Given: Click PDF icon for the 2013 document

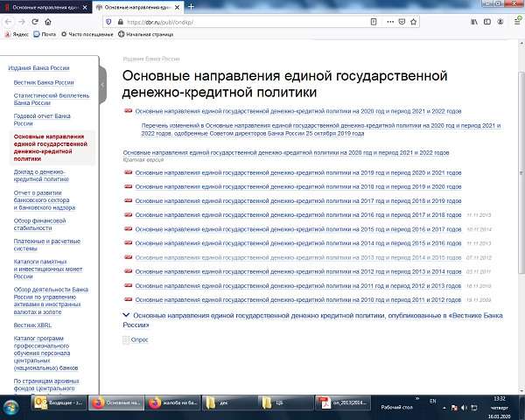Looking at the screenshot, I should [129, 257].
